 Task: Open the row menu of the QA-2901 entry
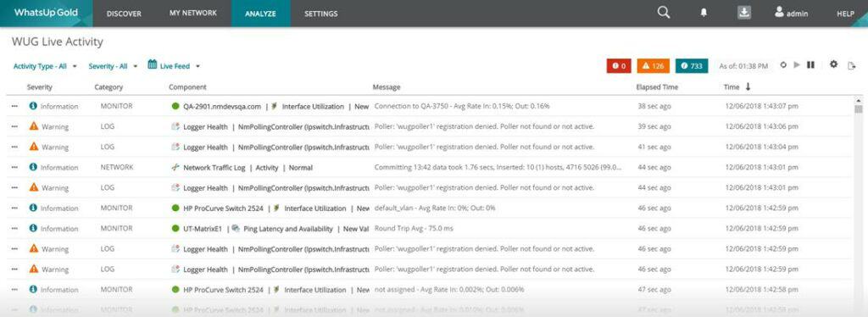[14, 106]
